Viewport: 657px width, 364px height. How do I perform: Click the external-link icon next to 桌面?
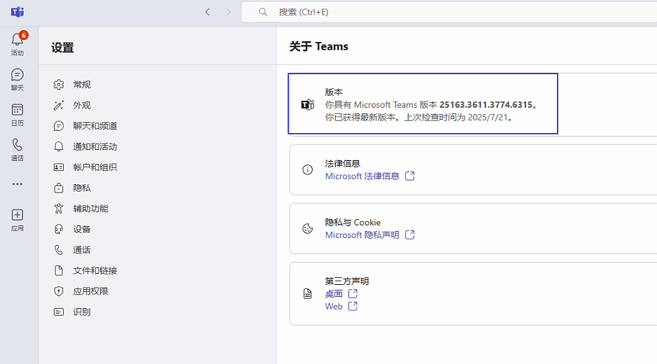pos(353,294)
